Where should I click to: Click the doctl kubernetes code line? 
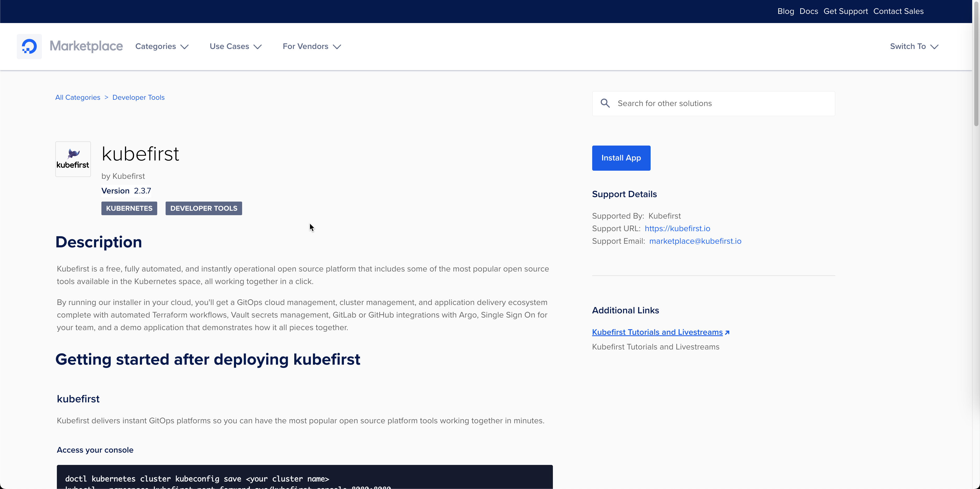(197, 479)
